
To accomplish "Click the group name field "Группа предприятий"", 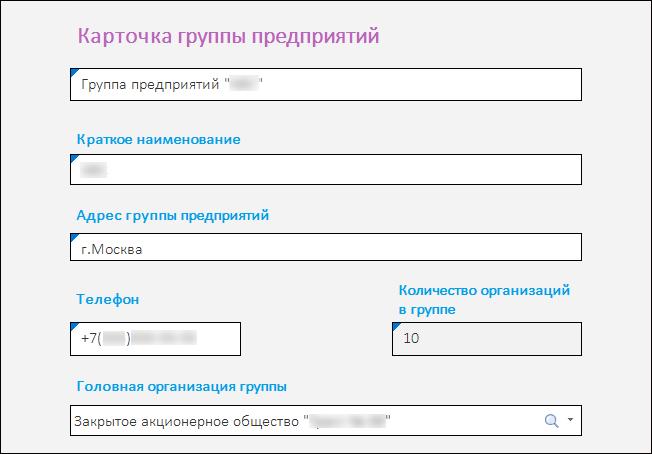I will tap(326, 85).
